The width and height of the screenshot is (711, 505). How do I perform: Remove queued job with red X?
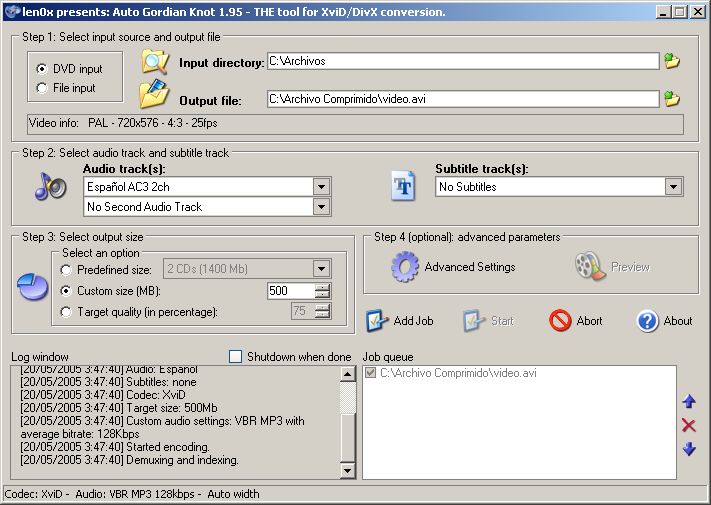point(689,425)
